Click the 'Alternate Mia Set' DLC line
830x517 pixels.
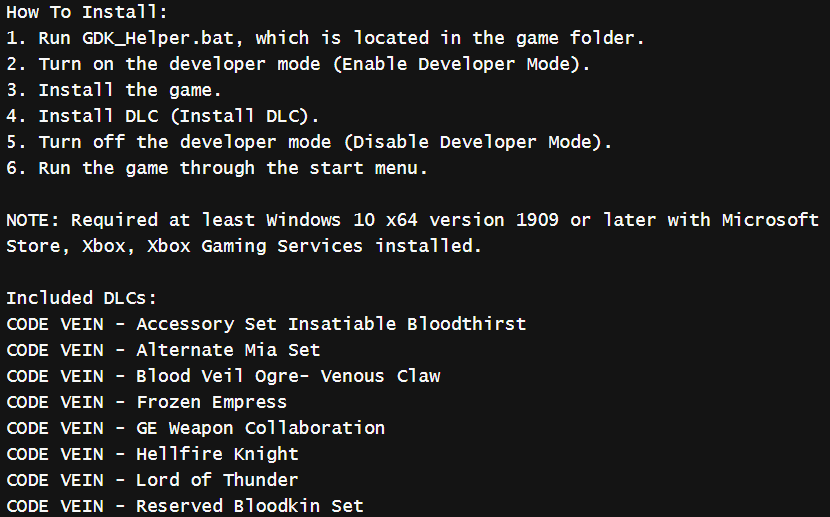[x=163, y=350]
